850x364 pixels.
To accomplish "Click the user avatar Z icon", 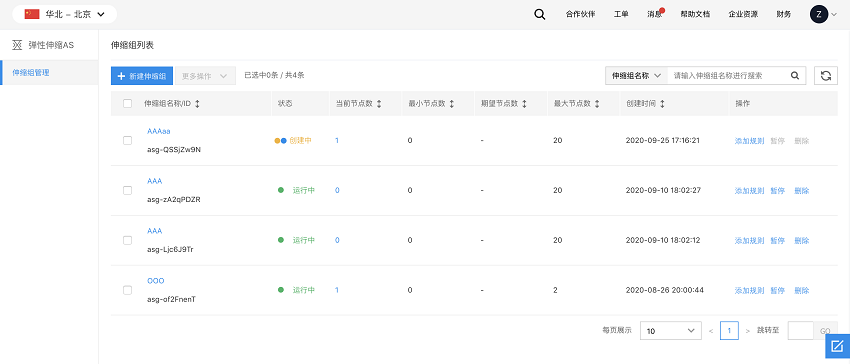I will pyautogui.click(x=819, y=15).
